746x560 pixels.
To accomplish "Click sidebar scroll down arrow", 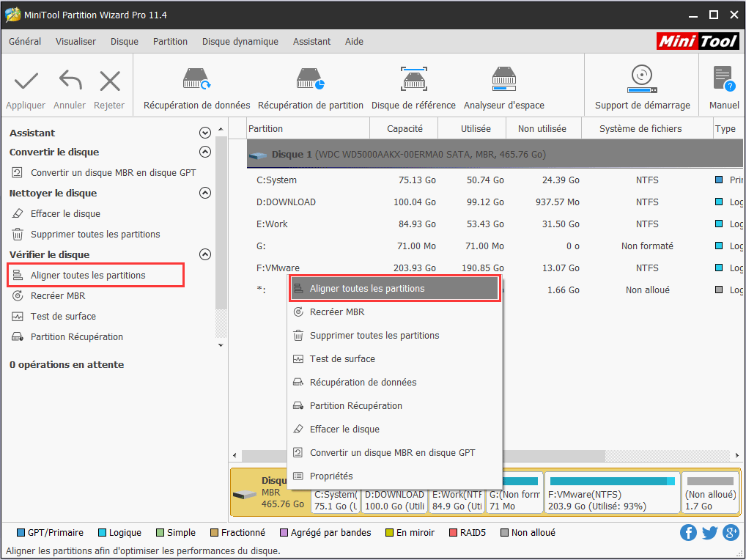I will [221, 345].
